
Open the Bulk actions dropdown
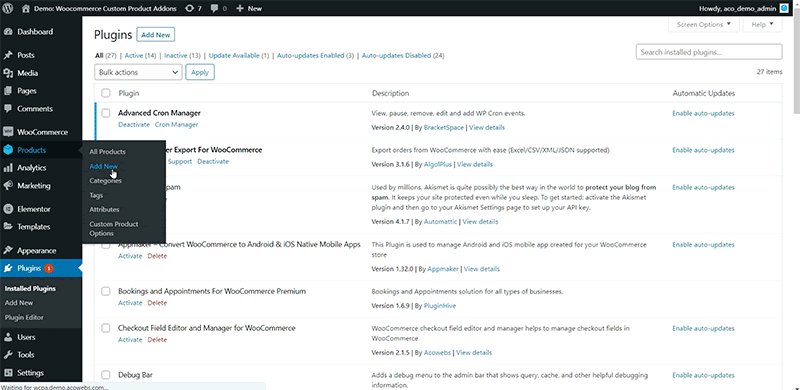tap(138, 72)
